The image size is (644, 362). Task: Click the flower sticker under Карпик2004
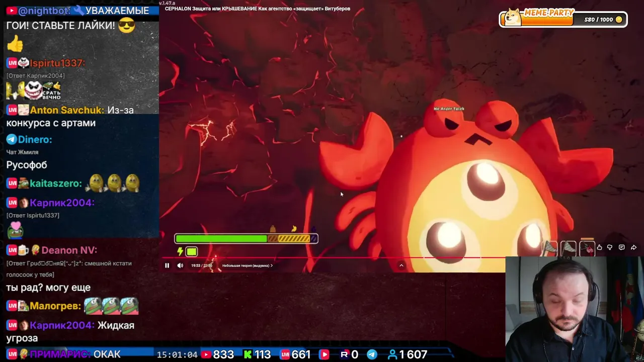[x=16, y=230]
